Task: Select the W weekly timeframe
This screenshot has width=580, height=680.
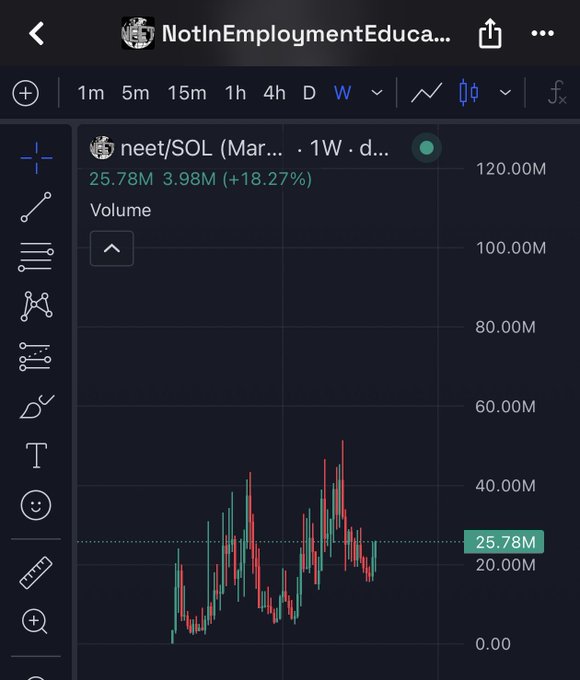Action: 342,93
